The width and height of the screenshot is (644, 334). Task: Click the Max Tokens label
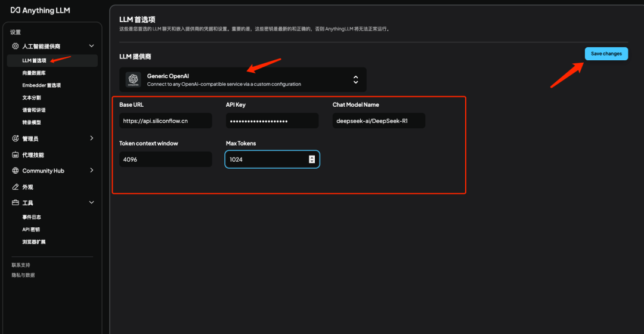click(241, 143)
